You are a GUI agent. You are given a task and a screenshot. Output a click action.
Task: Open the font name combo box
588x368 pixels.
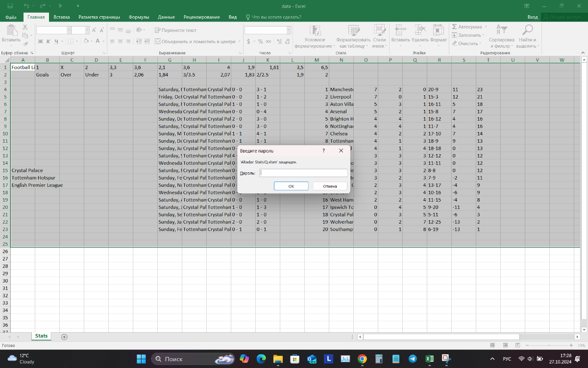[53, 30]
